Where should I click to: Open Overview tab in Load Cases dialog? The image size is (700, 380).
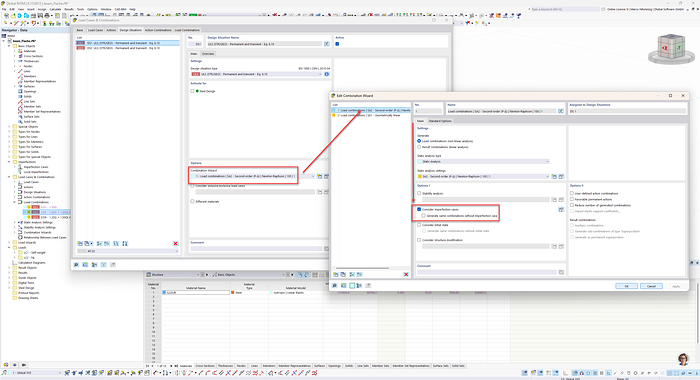click(x=208, y=54)
